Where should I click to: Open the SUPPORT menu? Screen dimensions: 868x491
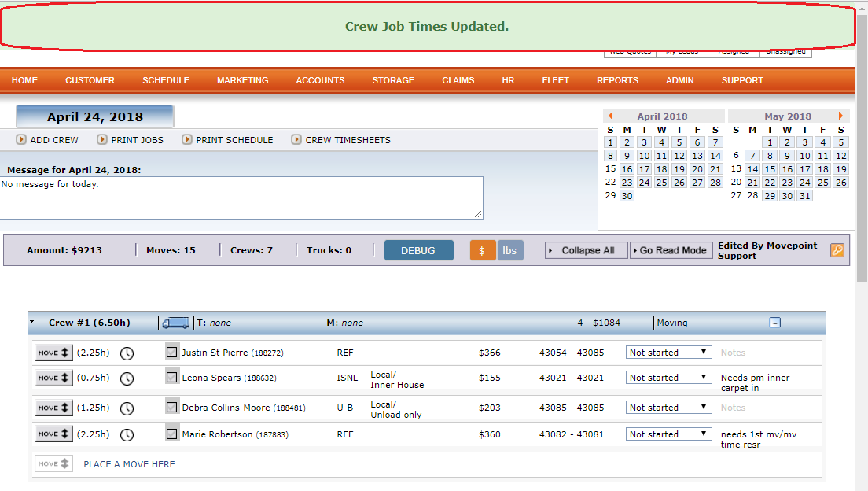(742, 80)
